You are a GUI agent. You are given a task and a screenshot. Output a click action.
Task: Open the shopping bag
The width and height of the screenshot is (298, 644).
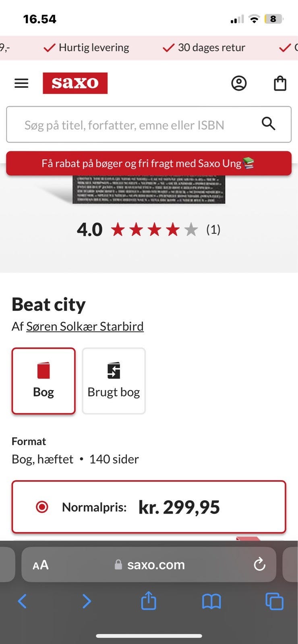[x=280, y=83]
